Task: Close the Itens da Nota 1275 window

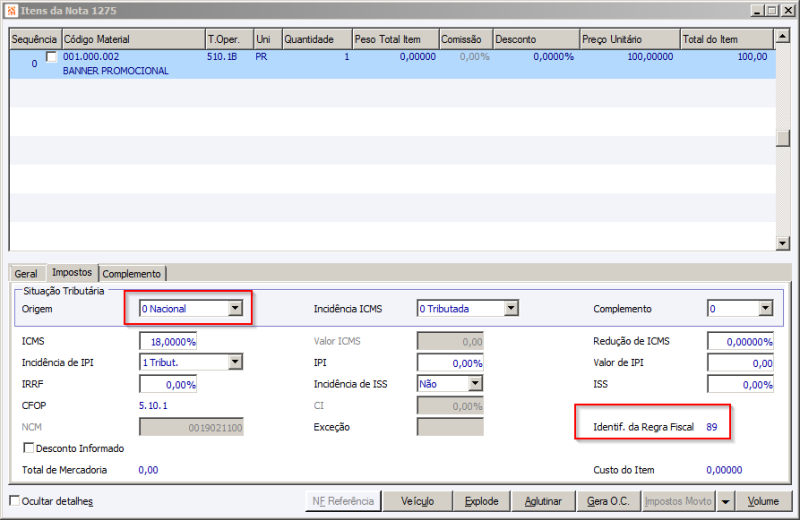Action: tap(787, 10)
